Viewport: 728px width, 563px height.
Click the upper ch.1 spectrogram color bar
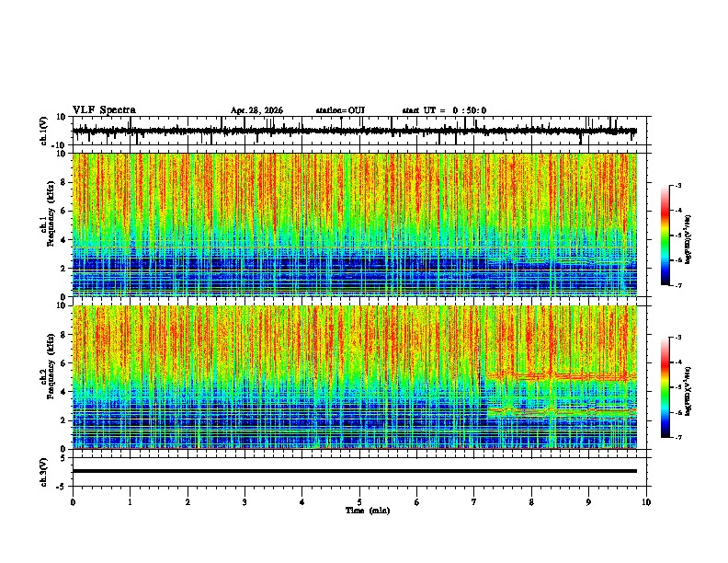point(665,236)
